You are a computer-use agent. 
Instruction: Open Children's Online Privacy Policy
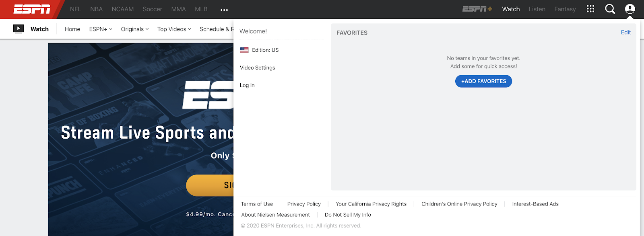(x=459, y=204)
